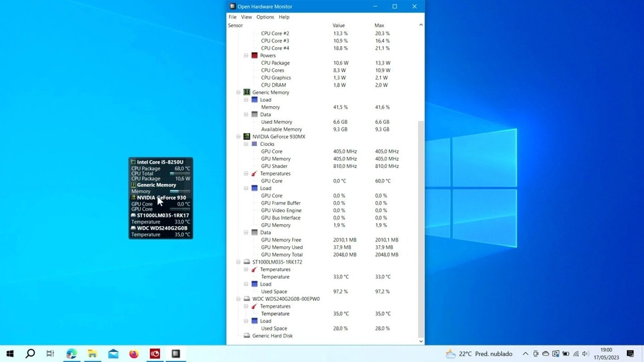Select the Intel Core i5-8250U gadget header

pyautogui.click(x=161, y=162)
